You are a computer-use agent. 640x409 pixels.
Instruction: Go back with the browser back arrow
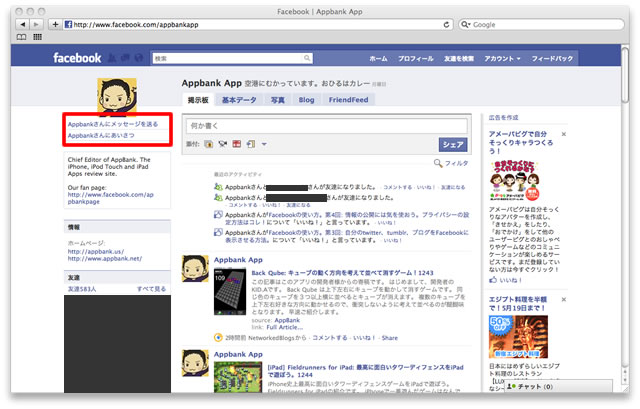[x=22, y=24]
